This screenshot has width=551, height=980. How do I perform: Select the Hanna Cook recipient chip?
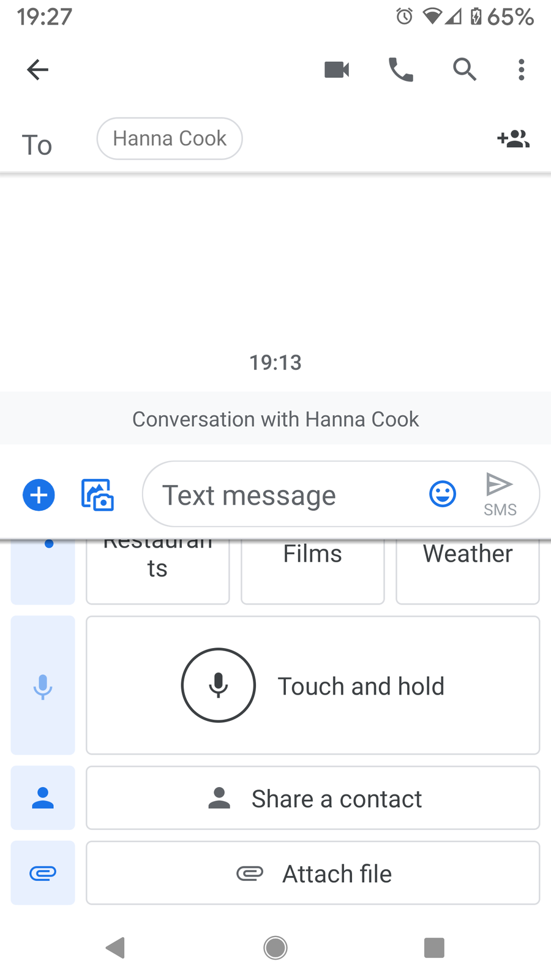170,139
